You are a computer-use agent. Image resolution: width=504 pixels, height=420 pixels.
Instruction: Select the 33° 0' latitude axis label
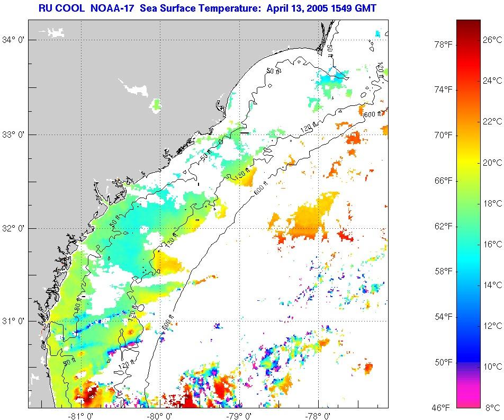tap(14, 135)
